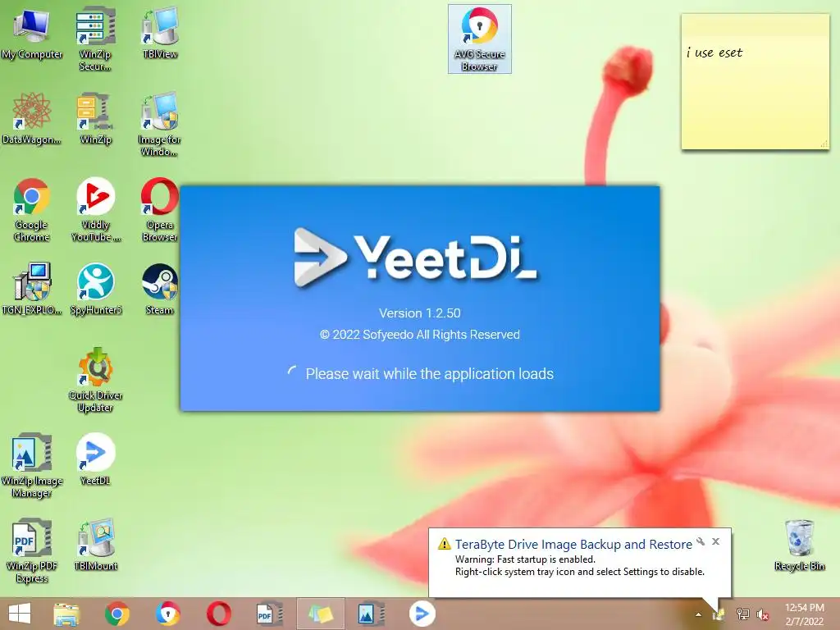Viewport: 840px width, 630px height.
Task: Click the TeraByte Drive Image Backup notification title
Action: (x=573, y=545)
